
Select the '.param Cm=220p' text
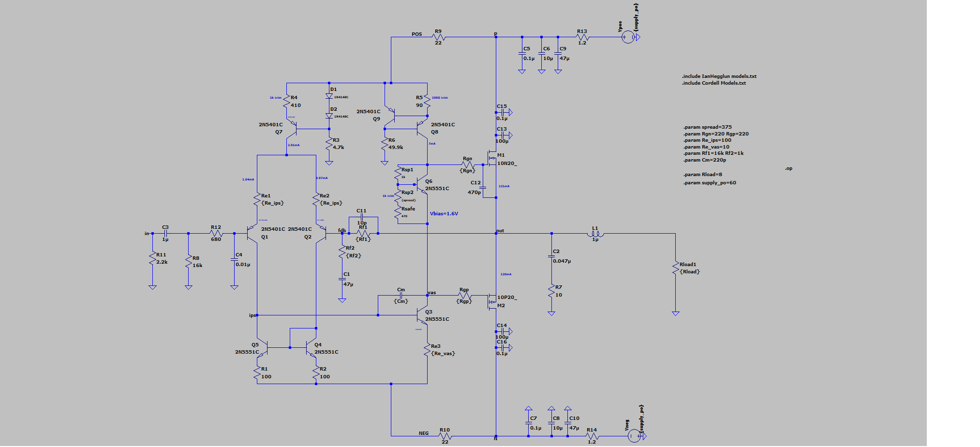tap(705, 160)
